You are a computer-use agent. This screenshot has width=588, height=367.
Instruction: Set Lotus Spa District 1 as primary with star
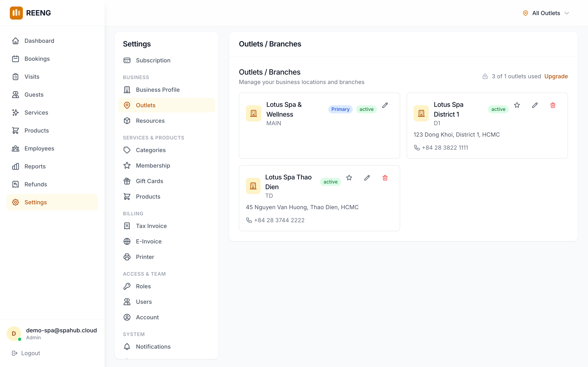click(x=517, y=105)
